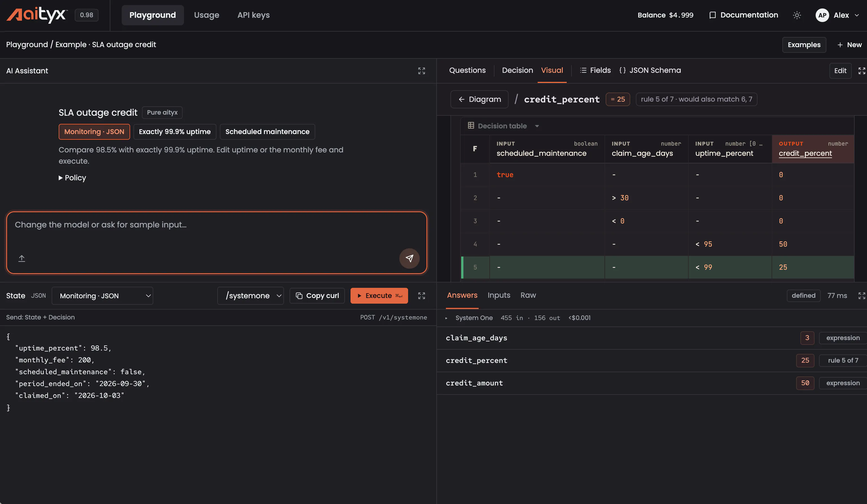Focus the AI assistant message input
Viewport: 867px width, 504px height.
pos(217,243)
